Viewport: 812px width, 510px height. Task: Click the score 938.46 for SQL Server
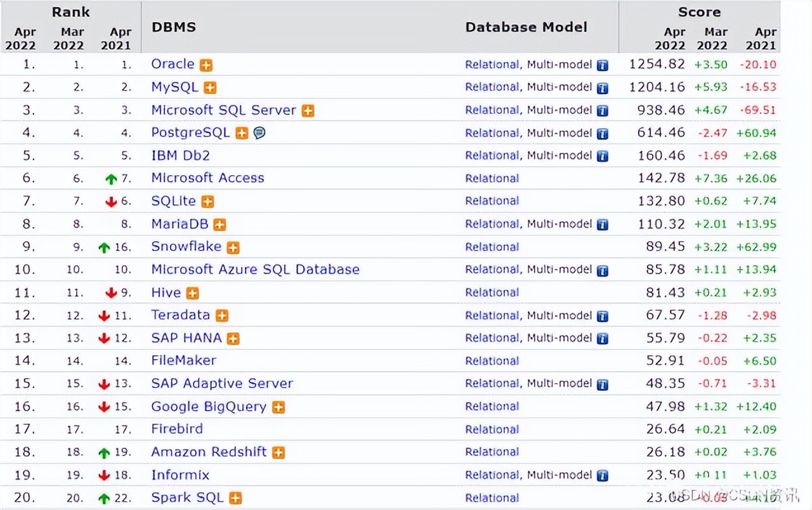coord(662,110)
